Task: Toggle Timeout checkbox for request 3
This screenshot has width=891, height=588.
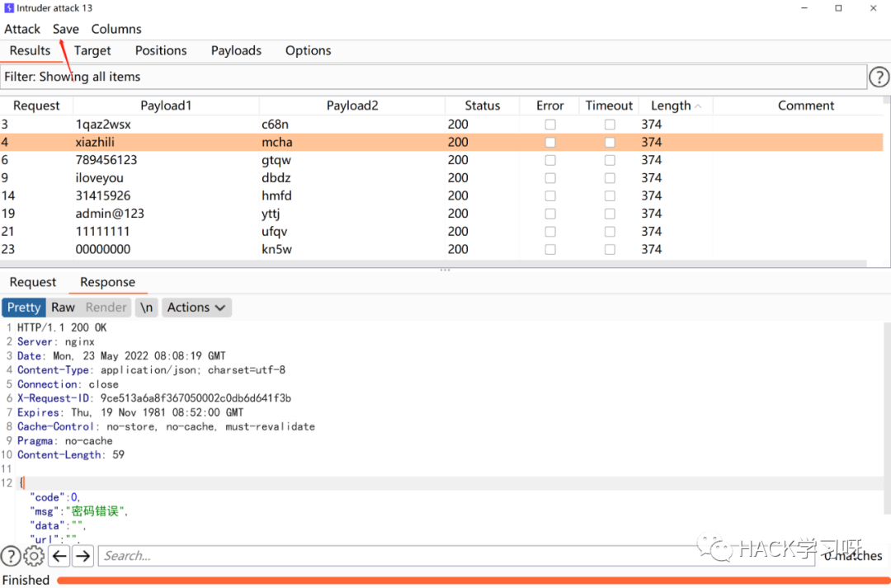Action: [610, 125]
